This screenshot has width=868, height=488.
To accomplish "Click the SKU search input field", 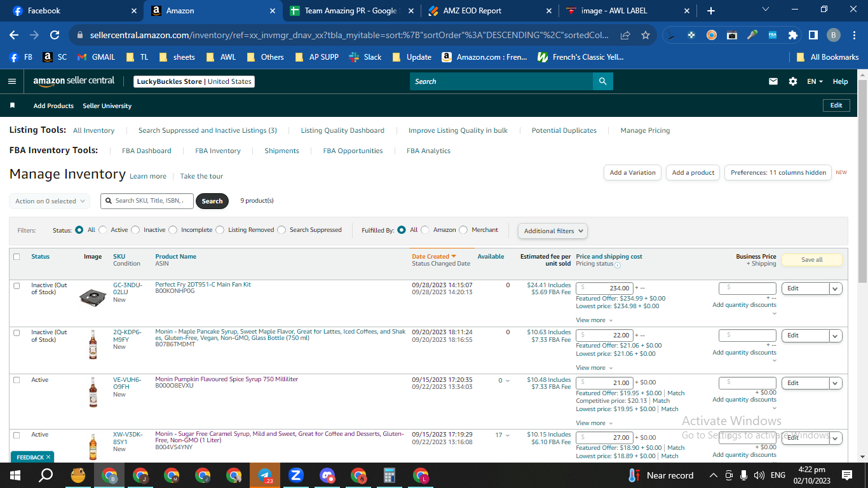I will point(147,201).
